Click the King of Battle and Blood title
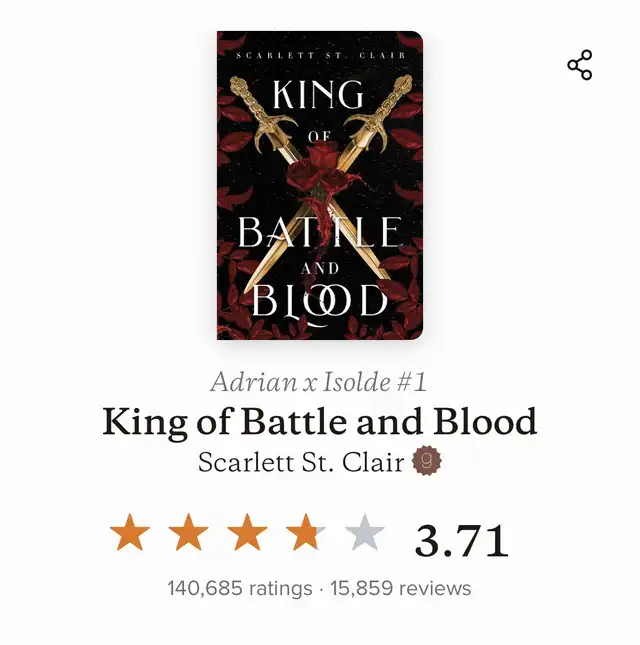Screen dimensions: 640x645 320,421
